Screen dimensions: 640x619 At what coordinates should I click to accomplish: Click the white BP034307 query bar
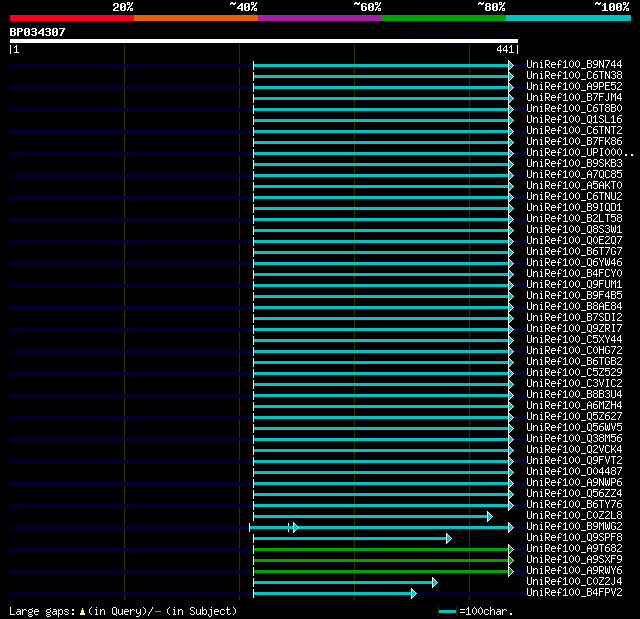264,41
